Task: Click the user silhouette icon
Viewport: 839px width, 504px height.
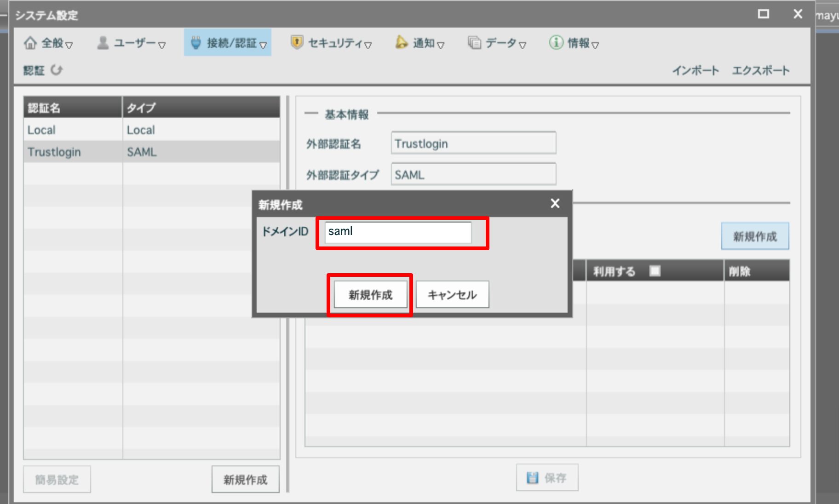Action: [x=103, y=43]
